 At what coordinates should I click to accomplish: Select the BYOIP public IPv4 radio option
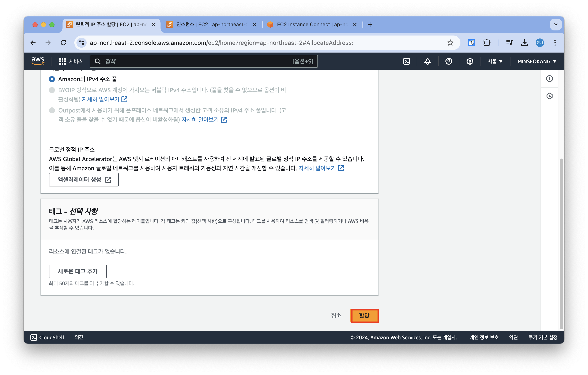[52, 90]
